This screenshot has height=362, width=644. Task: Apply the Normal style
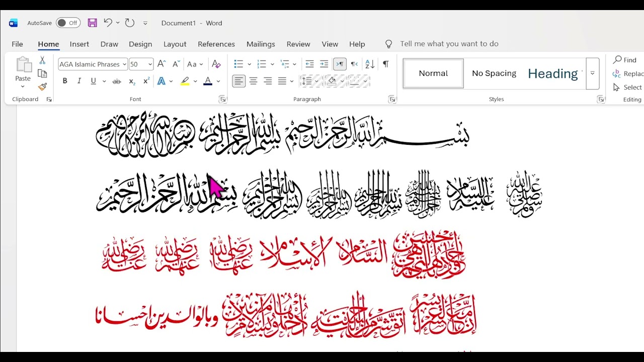(x=433, y=73)
